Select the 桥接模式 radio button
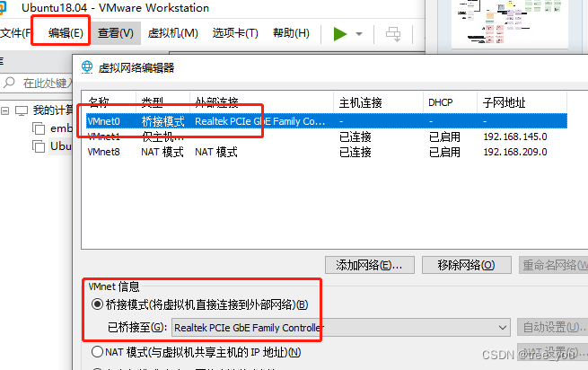 click(x=97, y=304)
